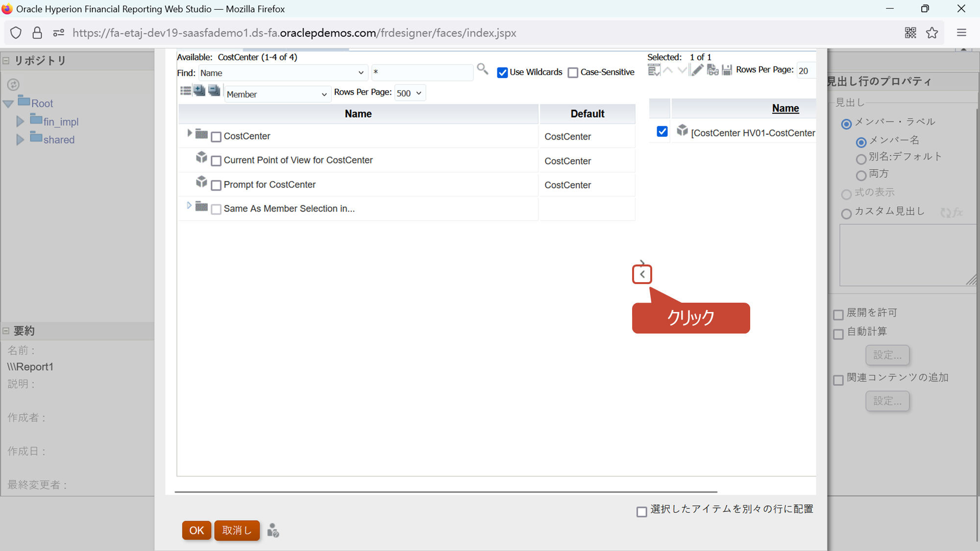Expand the CostCenter tree node
Viewport: 980px width, 551px height.
(x=189, y=133)
